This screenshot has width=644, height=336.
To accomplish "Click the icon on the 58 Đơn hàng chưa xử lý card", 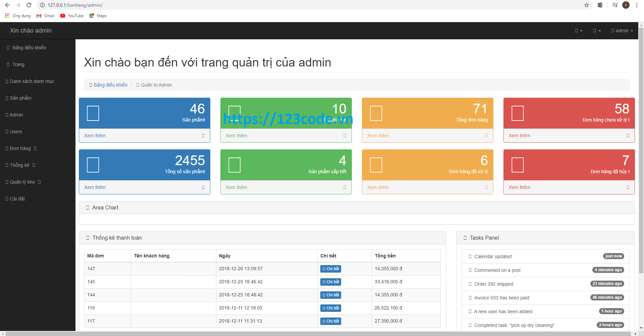I will tap(518, 113).
